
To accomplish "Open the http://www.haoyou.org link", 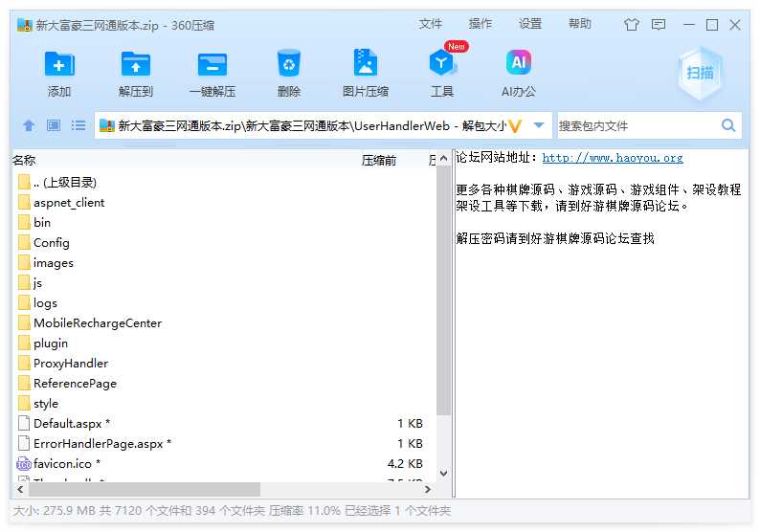I will pyautogui.click(x=613, y=158).
